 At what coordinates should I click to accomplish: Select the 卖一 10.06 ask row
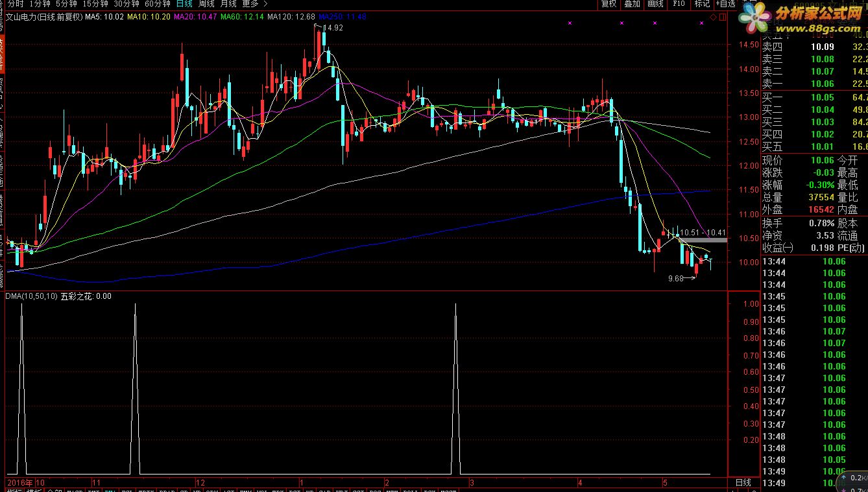pyautogui.click(x=814, y=84)
